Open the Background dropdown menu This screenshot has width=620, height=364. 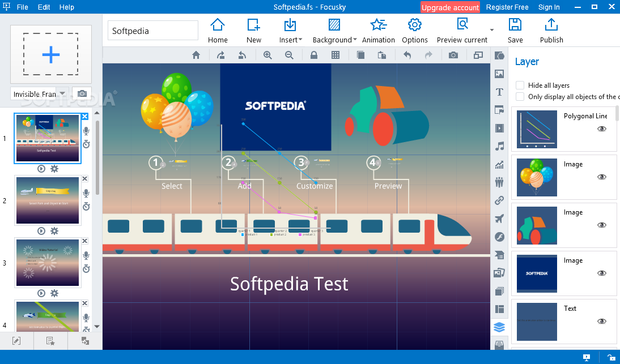point(334,31)
